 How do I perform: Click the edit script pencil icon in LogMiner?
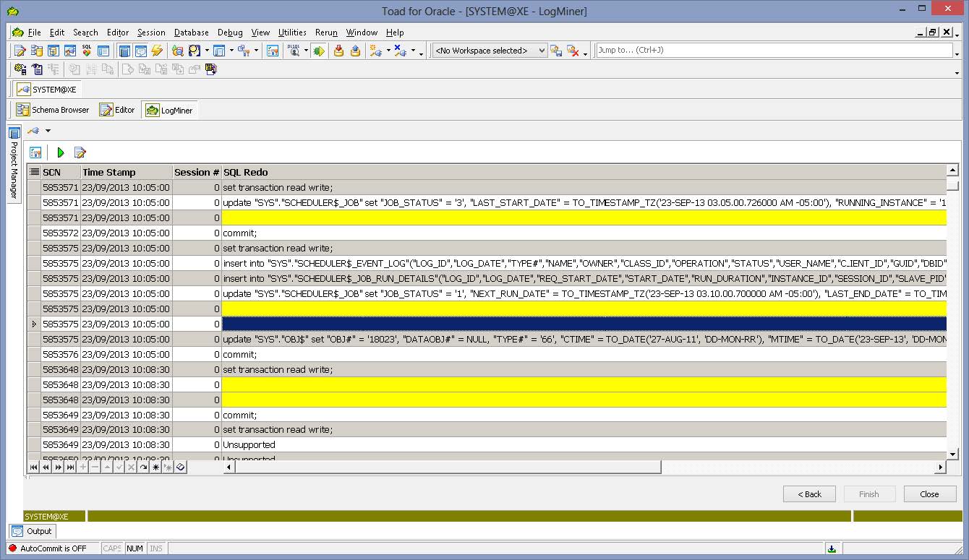[x=80, y=152]
